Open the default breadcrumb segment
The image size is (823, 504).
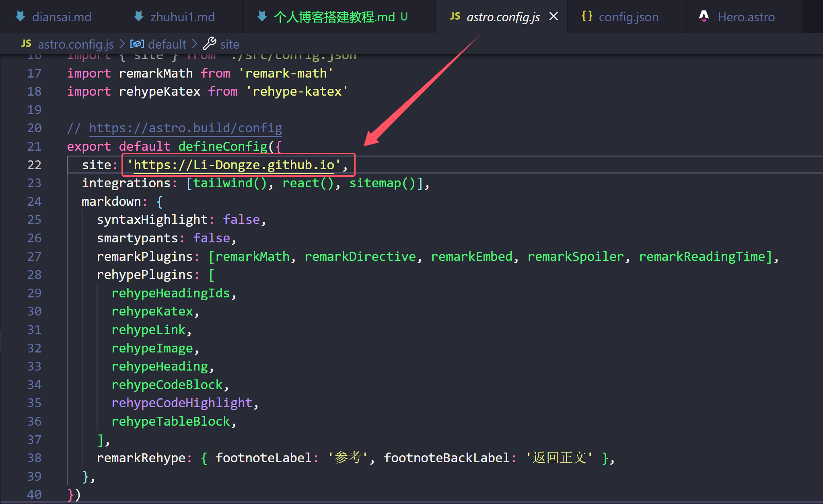(167, 44)
